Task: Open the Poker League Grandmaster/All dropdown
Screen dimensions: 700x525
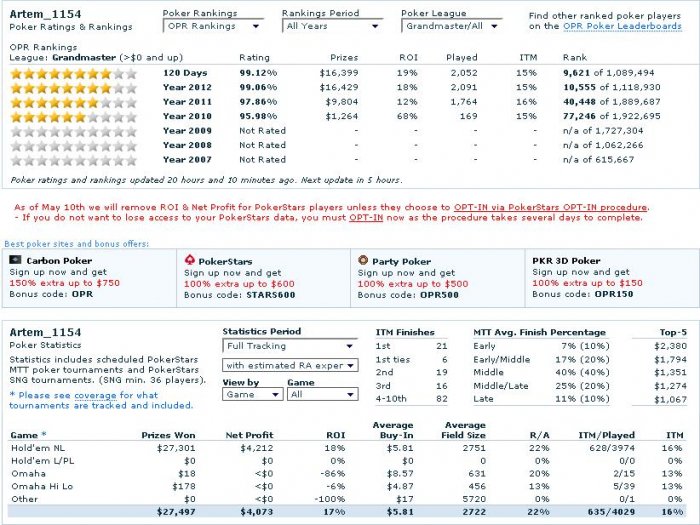Action: click(x=452, y=26)
